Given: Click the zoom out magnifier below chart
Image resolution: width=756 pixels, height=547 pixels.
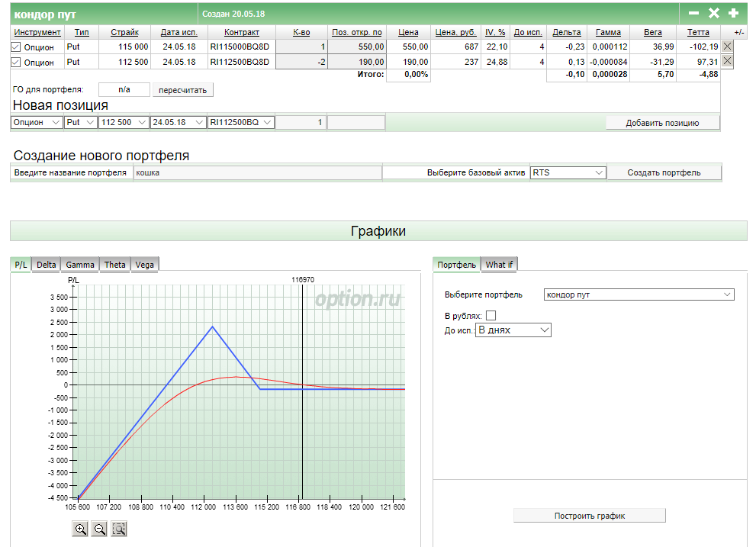Looking at the screenshot, I should tap(99, 529).
